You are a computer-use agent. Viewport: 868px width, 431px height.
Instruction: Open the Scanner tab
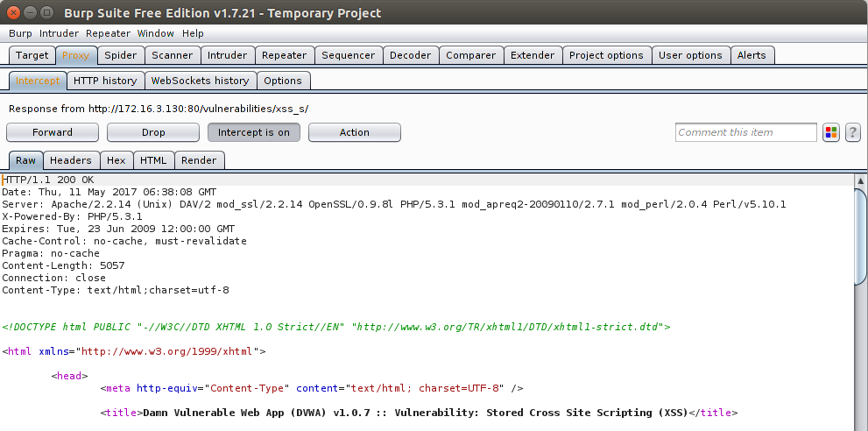173,55
